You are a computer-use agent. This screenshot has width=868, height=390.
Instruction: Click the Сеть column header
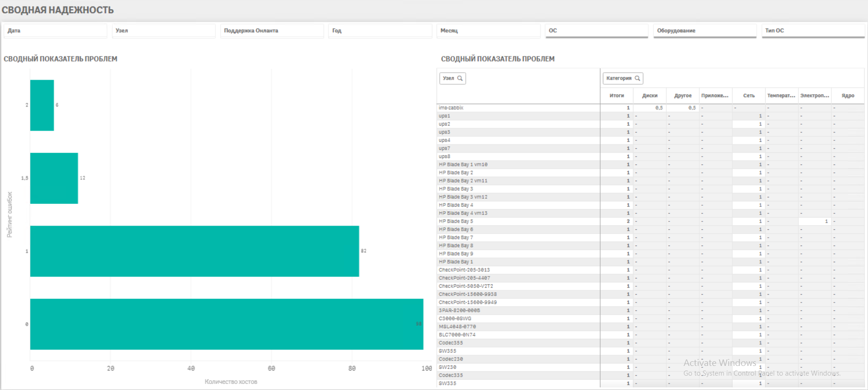(x=749, y=96)
